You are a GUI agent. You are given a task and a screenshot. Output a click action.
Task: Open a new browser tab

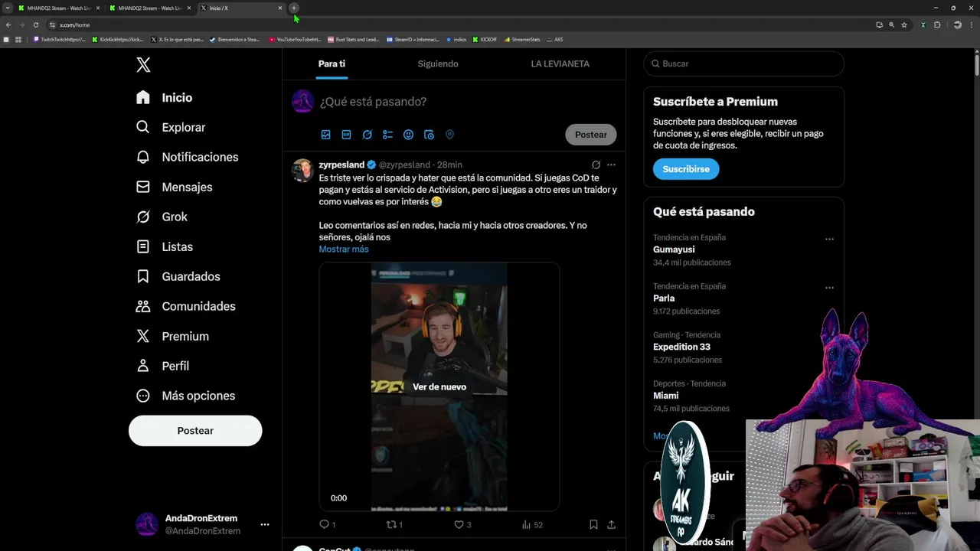(x=294, y=8)
